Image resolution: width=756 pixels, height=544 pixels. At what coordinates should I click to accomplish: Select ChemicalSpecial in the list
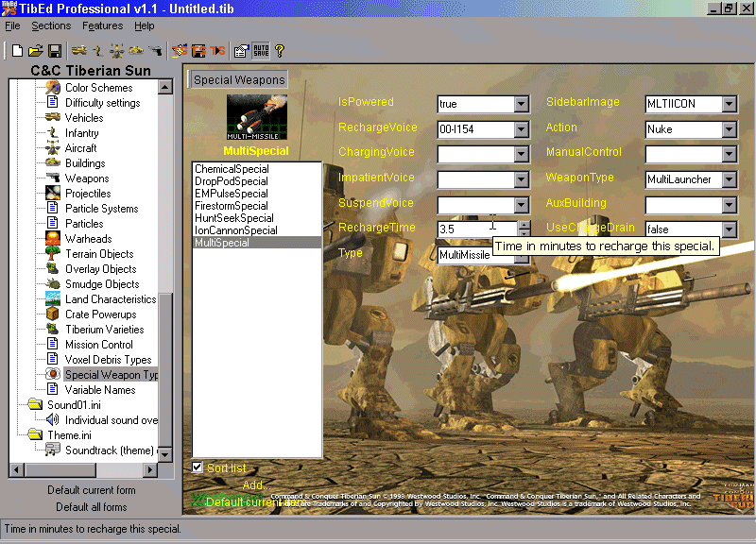[232, 169]
